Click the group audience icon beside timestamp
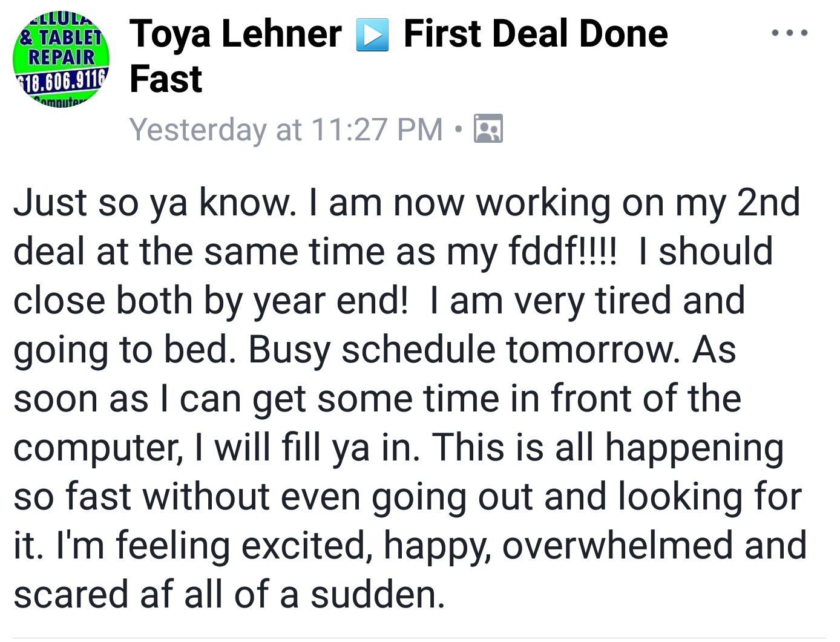Screen dimensions: 840x642 pyautogui.click(x=488, y=128)
